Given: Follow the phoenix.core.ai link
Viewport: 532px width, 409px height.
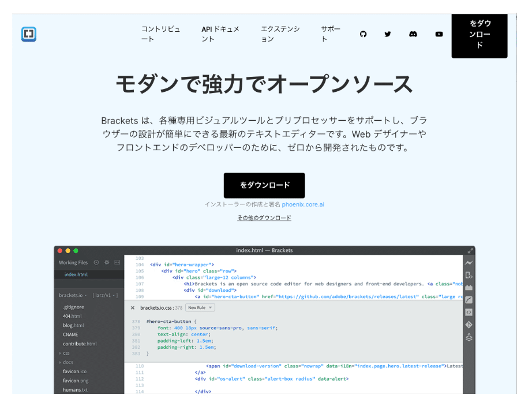Looking at the screenshot, I should pos(303,204).
